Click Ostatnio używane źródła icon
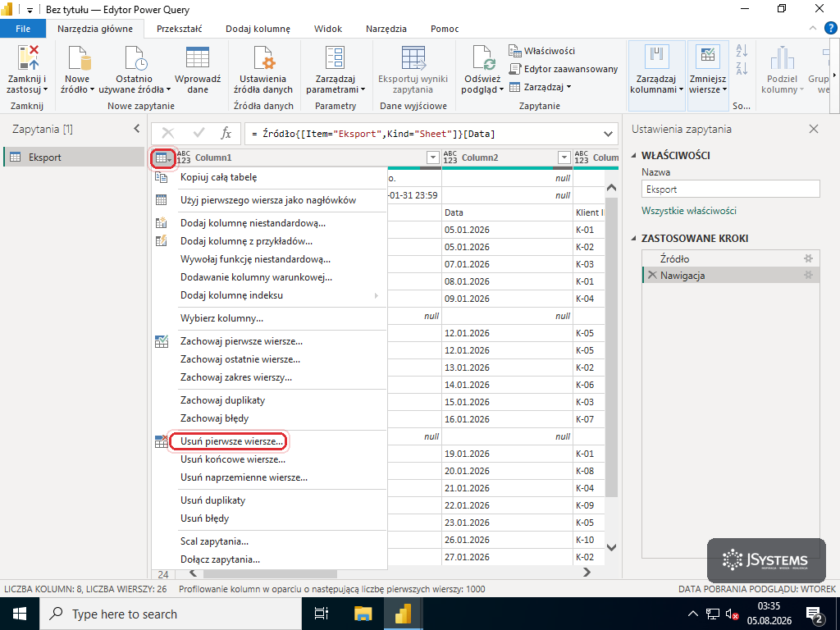Screen dimensions: 840x630 (x=135, y=58)
